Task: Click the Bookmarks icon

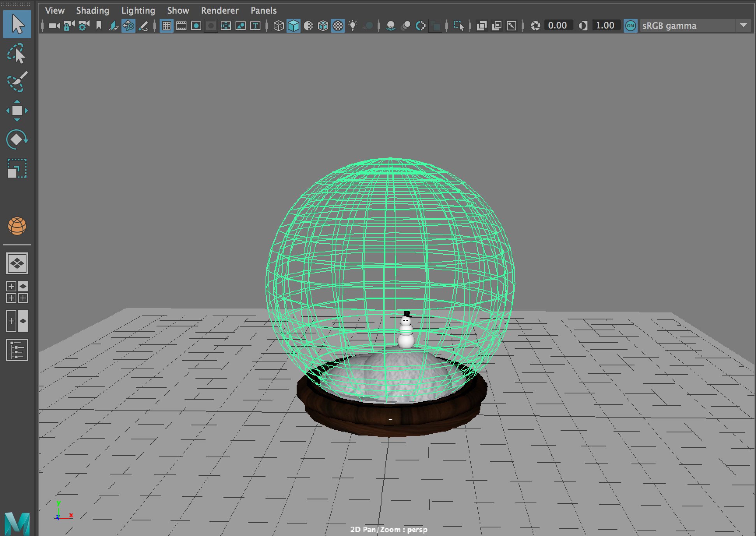Action: pos(99,26)
